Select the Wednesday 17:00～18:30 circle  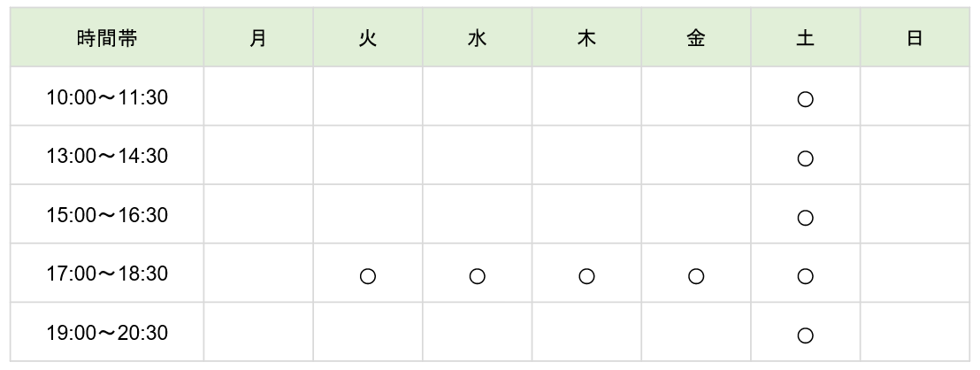coord(477,276)
